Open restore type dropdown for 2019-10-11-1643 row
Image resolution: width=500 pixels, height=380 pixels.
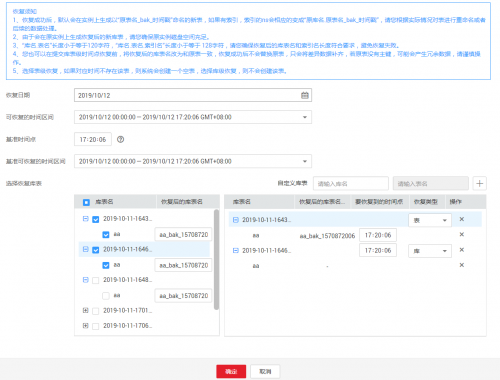point(430,220)
